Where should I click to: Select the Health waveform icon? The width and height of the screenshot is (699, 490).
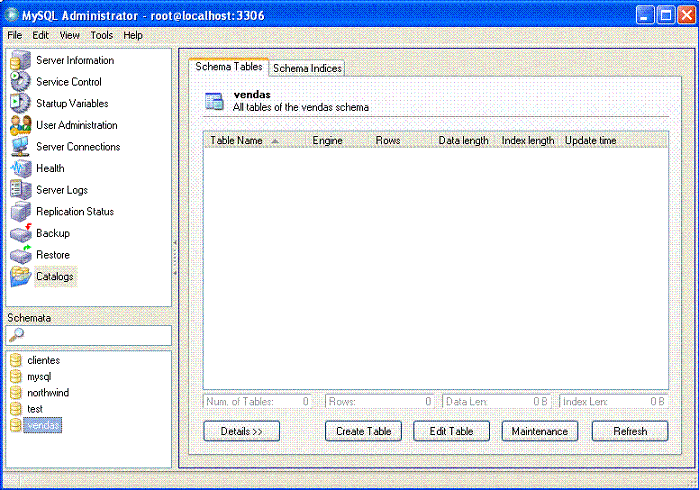coord(21,168)
